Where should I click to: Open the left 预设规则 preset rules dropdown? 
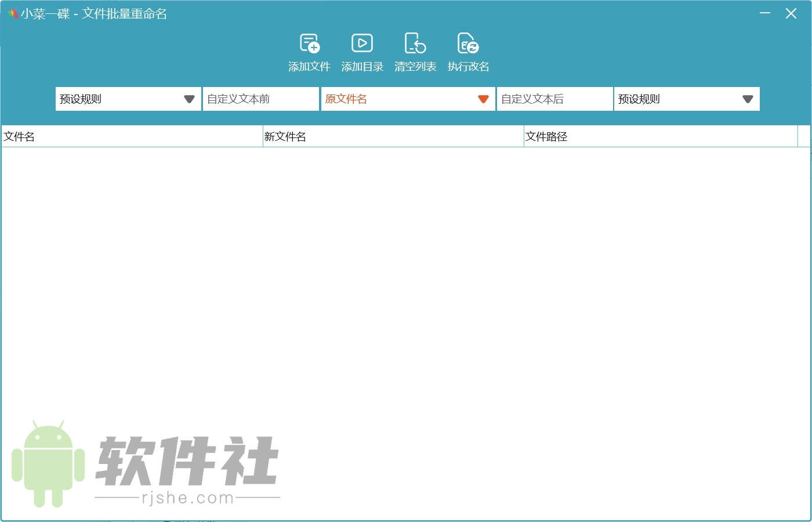click(x=128, y=99)
